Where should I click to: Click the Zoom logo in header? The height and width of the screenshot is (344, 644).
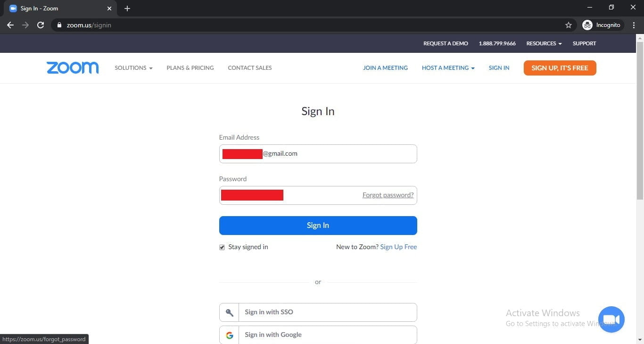[x=73, y=68]
